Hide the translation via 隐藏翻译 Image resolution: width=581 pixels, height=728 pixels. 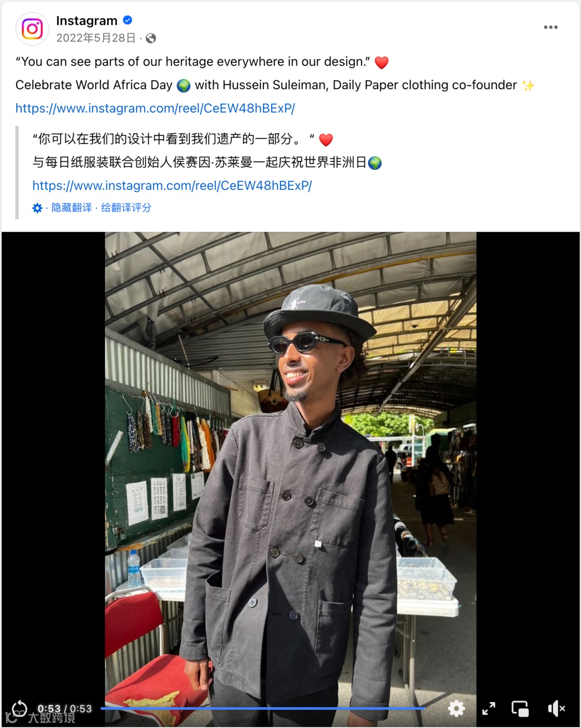(x=72, y=208)
